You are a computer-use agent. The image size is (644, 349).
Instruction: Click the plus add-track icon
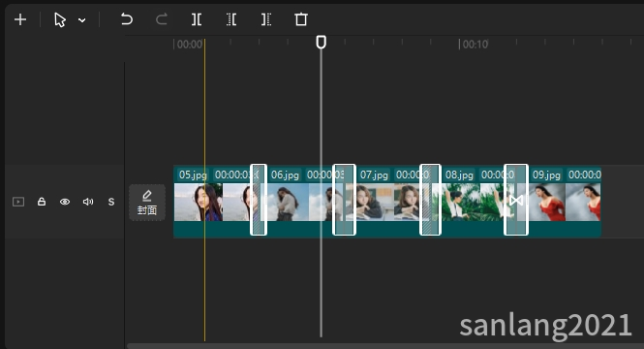tap(20, 19)
